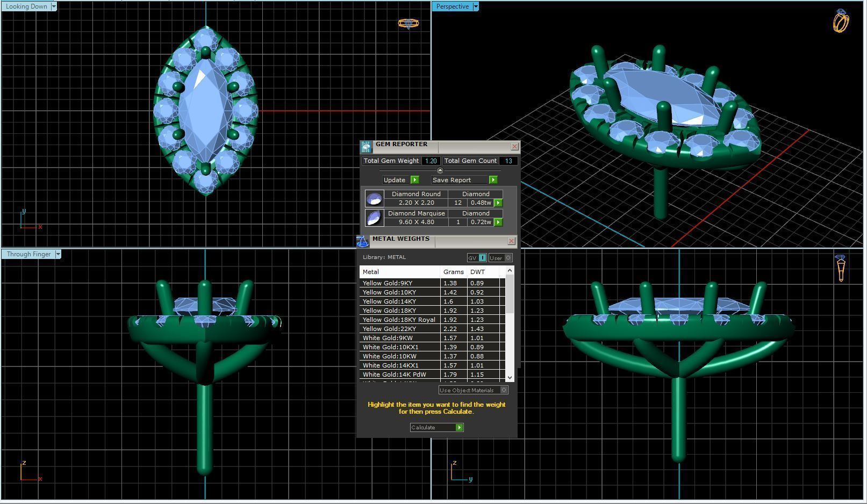This screenshot has width=867, height=504.
Task: Click the 0.72tw weight value
Action: coord(481,222)
